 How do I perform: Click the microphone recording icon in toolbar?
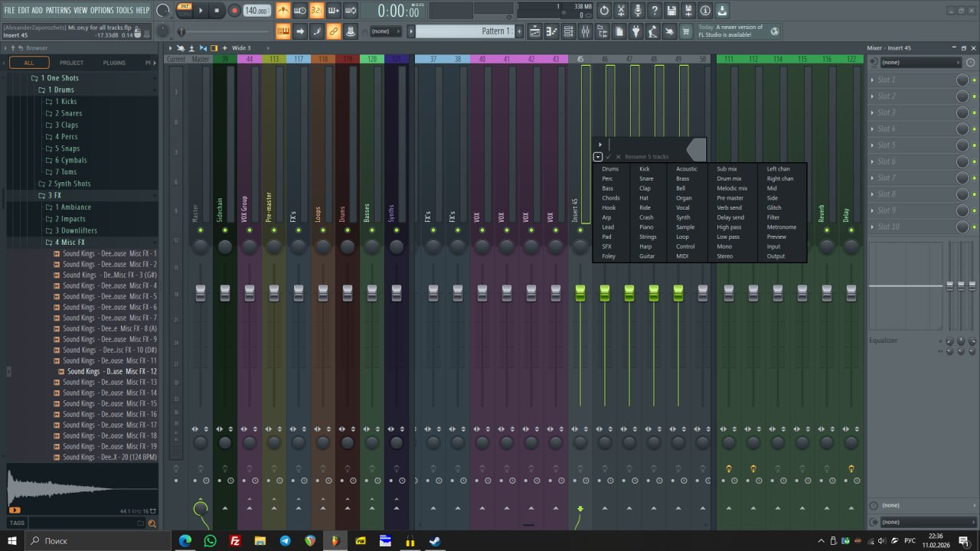click(x=638, y=11)
